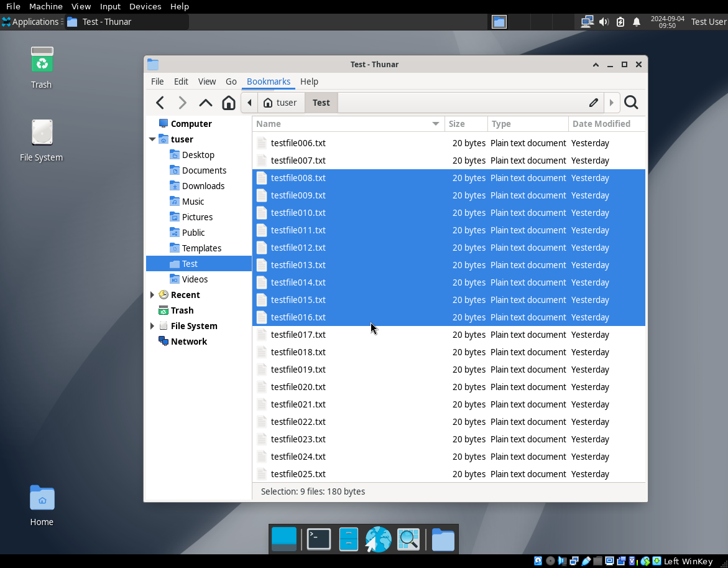Select Documents folder in sidebar
728x568 pixels.
tap(204, 170)
